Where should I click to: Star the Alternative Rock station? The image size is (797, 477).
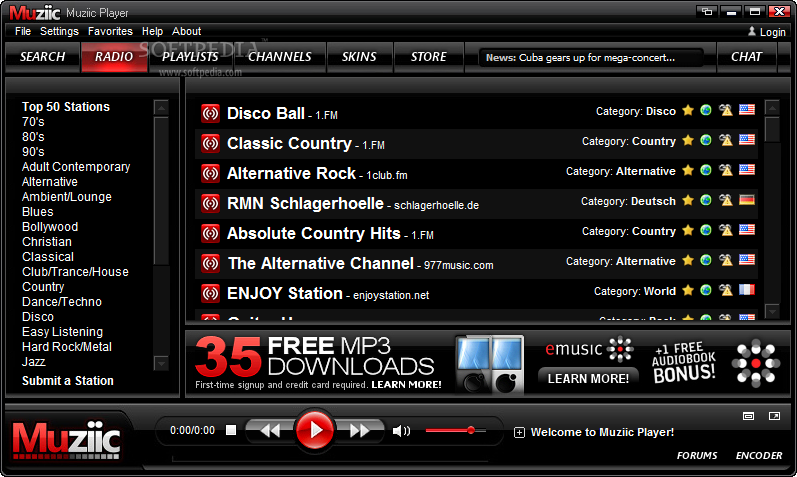[688, 170]
